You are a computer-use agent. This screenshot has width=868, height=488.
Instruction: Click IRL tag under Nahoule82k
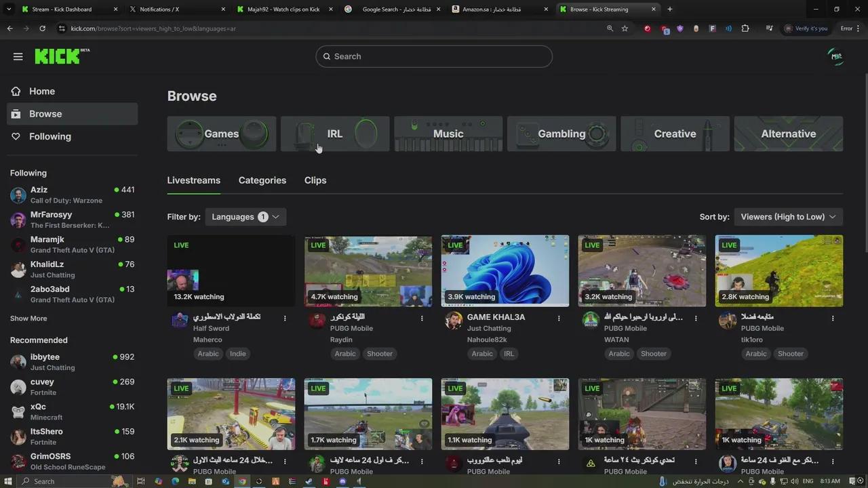[x=509, y=354]
